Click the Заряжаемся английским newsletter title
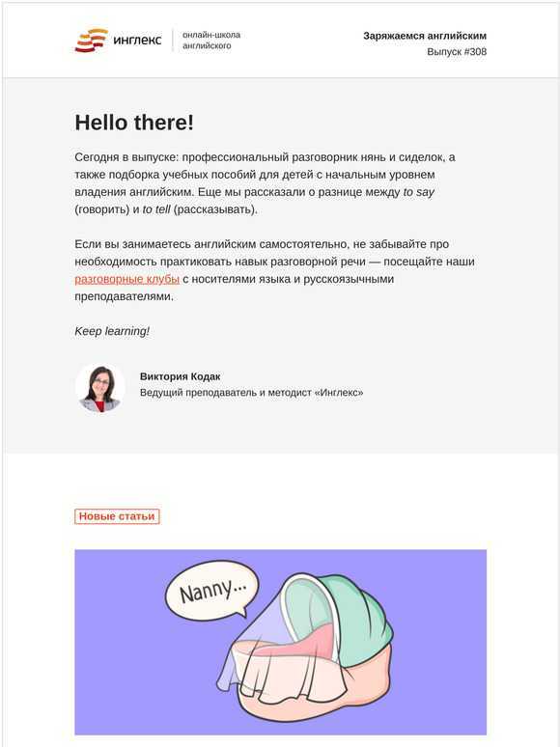 (425, 36)
